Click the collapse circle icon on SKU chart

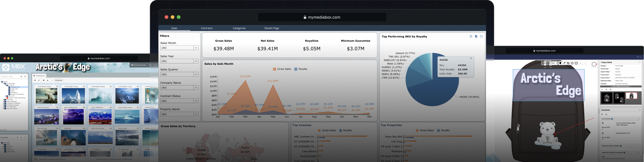[481, 36]
